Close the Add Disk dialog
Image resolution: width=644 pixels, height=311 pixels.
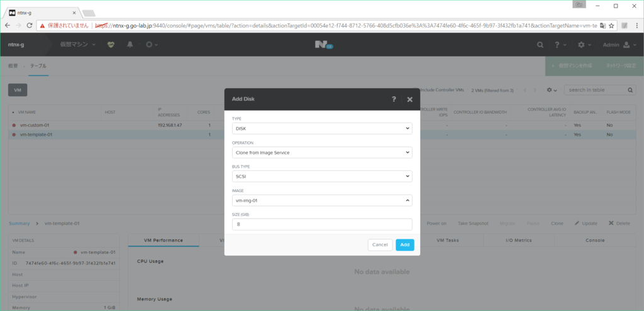tap(409, 99)
